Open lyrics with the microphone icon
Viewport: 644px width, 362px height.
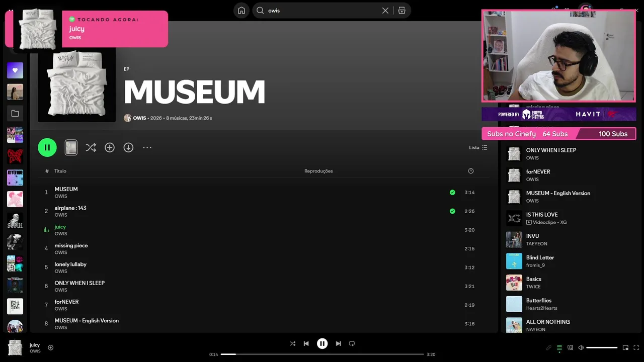[x=549, y=347]
